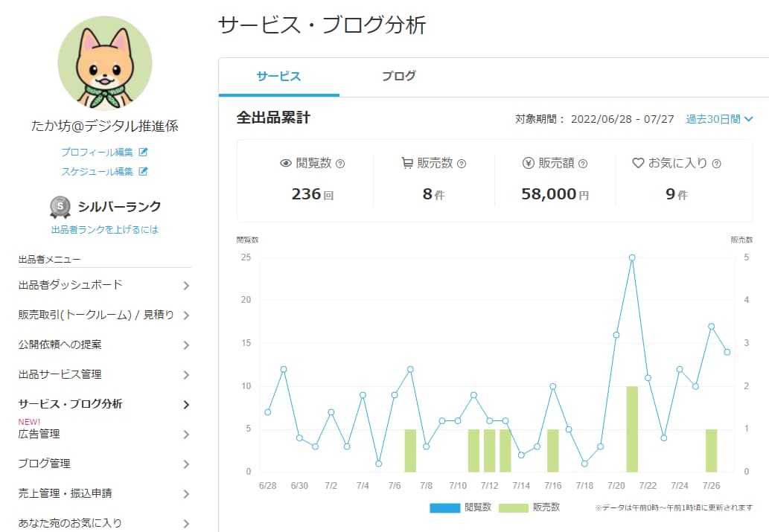
Task: Click the 8 件 sales count value
Action: [433, 194]
